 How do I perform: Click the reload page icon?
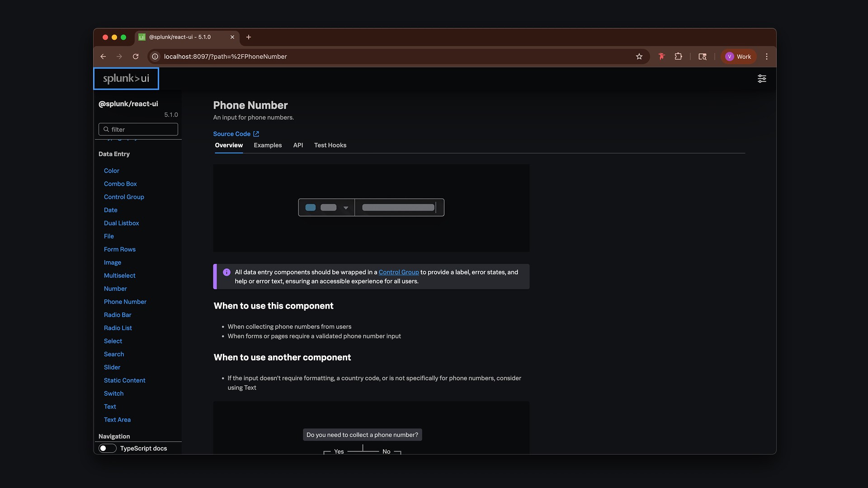(136, 56)
